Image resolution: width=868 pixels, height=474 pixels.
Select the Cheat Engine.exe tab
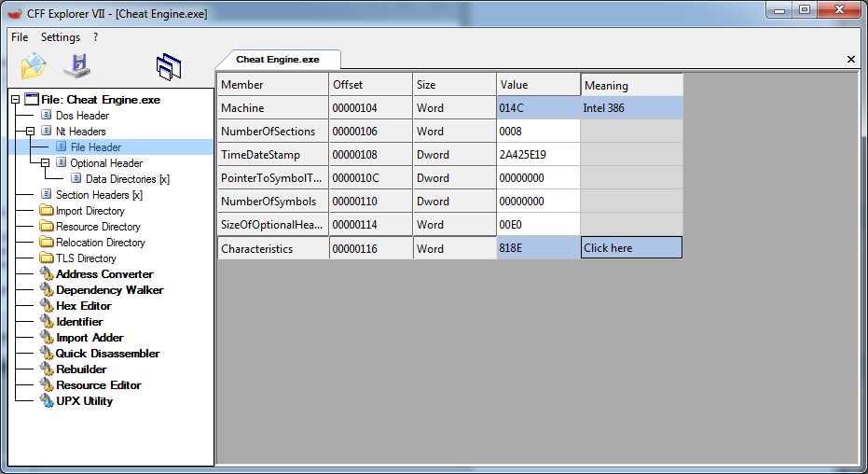pos(277,60)
